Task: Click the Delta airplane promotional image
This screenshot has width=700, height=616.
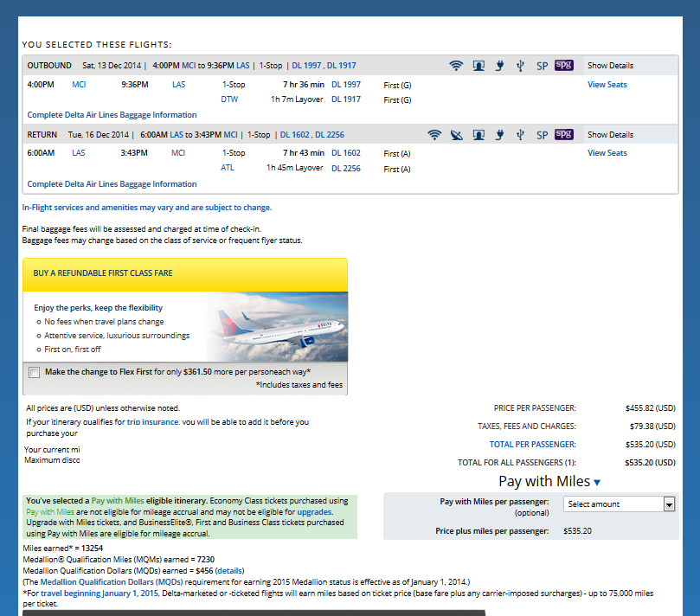Action: (x=278, y=326)
